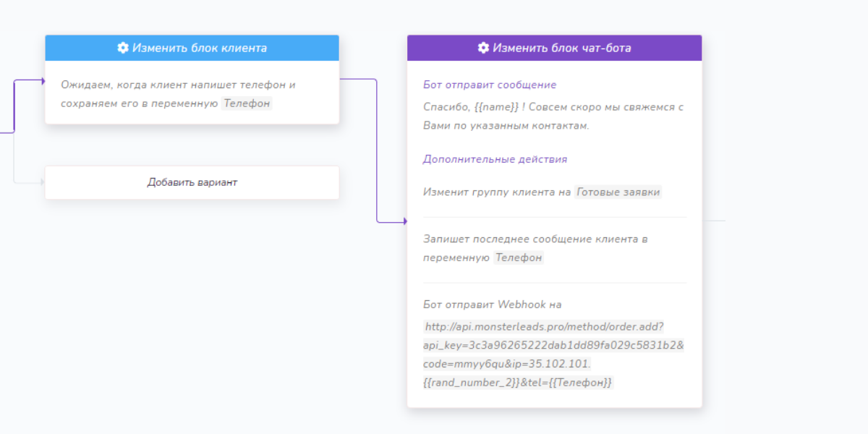Open 'Изменить блок клиента' blue header
Viewport: 868px width, 434px height.
pos(192,48)
